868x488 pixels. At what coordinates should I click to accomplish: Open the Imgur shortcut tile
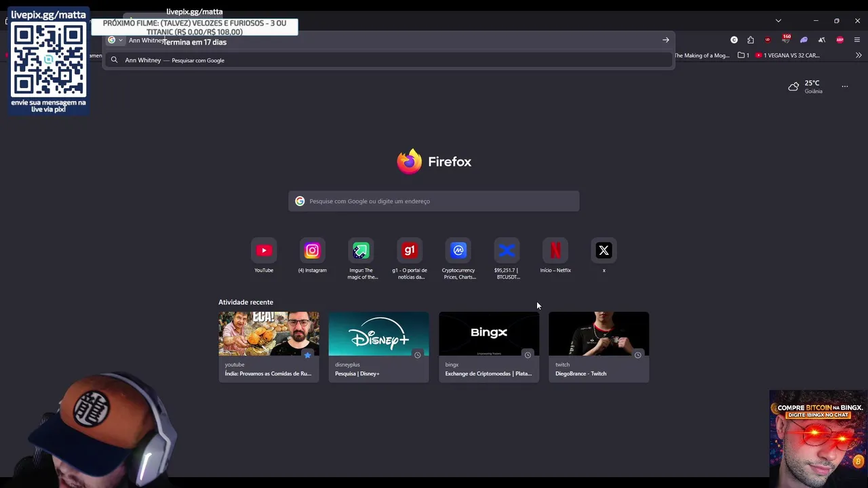361,251
